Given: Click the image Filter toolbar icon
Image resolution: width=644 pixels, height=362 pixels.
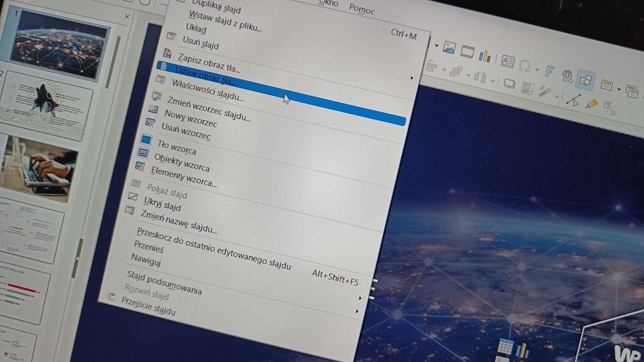Looking at the screenshot, I should (545, 92).
